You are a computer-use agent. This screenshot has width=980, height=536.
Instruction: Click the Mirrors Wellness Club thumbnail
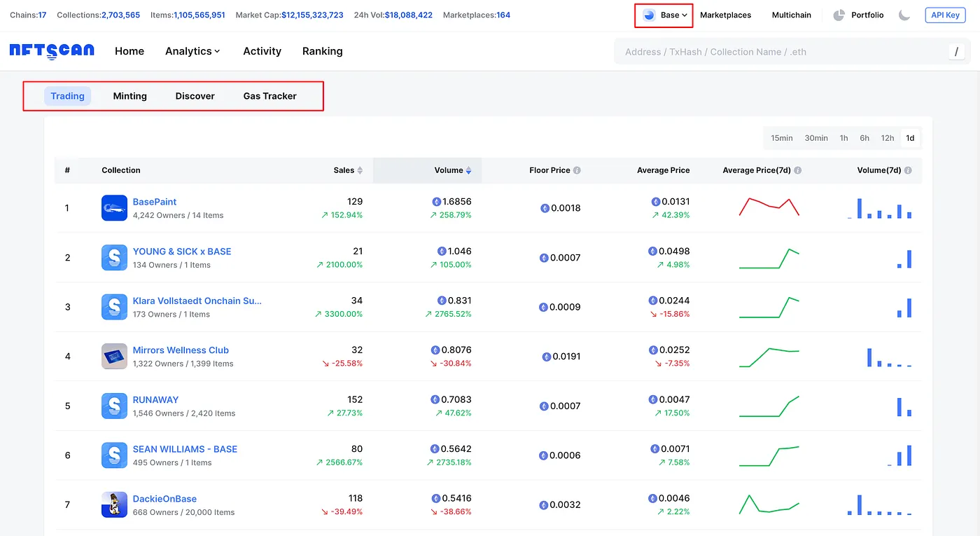[x=114, y=357]
